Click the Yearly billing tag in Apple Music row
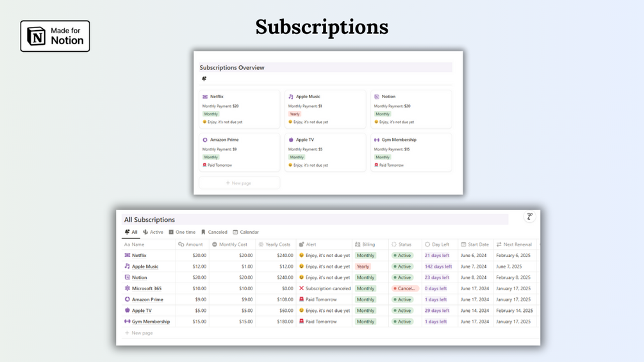The width and height of the screenshot is (644, 362). [363, 267]
